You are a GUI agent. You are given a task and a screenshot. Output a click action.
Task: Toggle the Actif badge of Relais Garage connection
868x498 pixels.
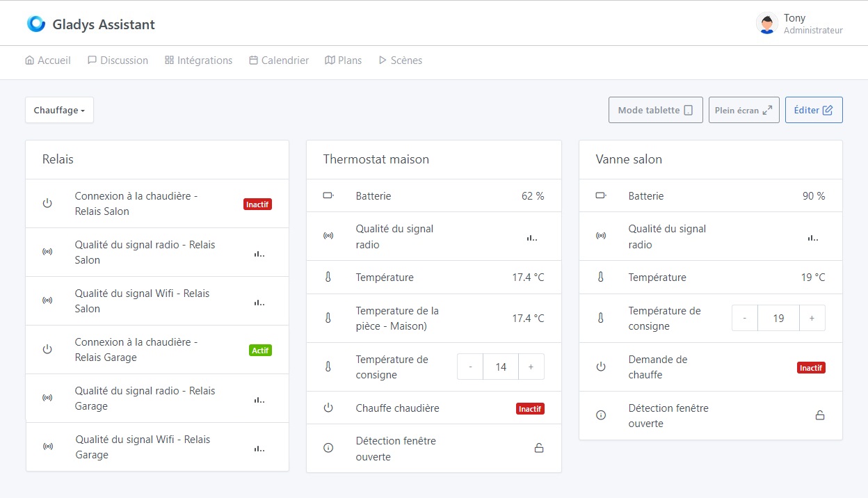260,350
